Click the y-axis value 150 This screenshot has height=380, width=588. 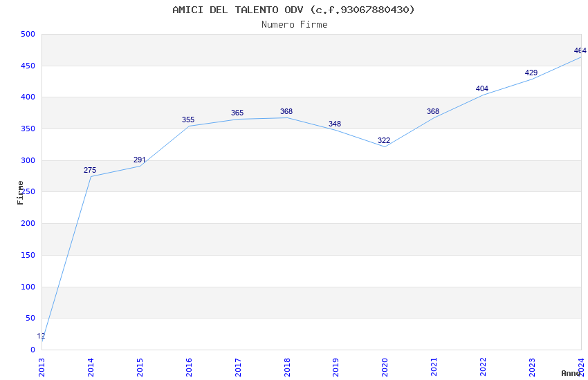[x=28, y=255]
